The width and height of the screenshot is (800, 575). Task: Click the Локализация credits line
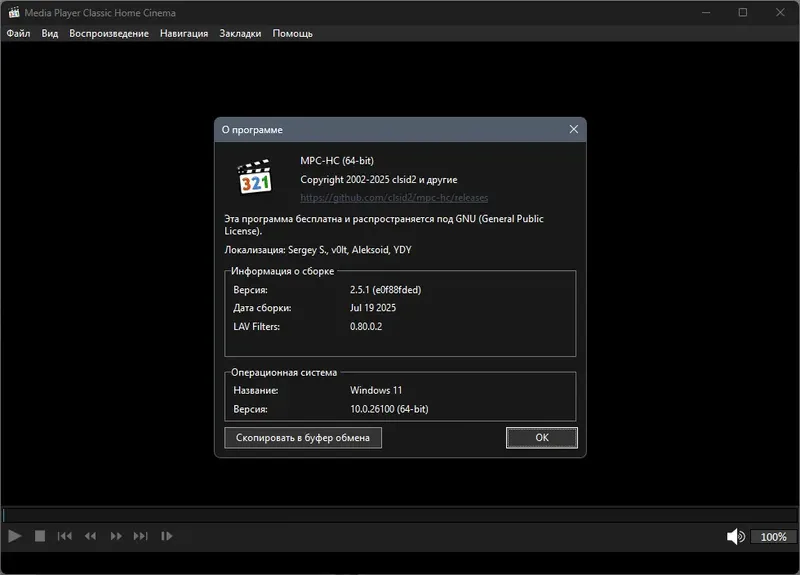(x=318, y=250)
